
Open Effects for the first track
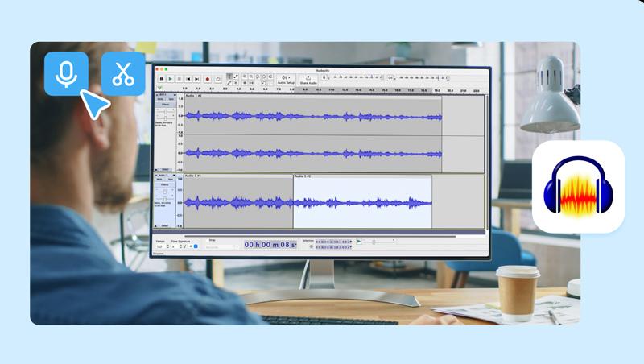click(x=166, y=105)
